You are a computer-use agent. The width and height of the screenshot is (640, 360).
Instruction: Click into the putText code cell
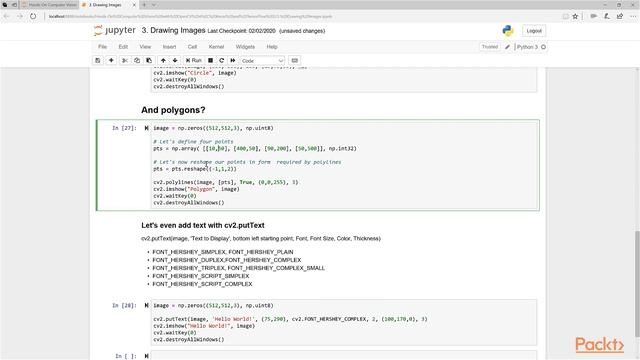pyautogui.click(x=344, y=322)
